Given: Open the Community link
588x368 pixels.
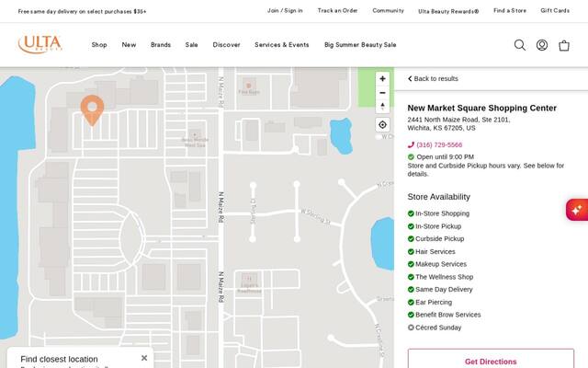Looking at the screenshot, I should [388, 11].
